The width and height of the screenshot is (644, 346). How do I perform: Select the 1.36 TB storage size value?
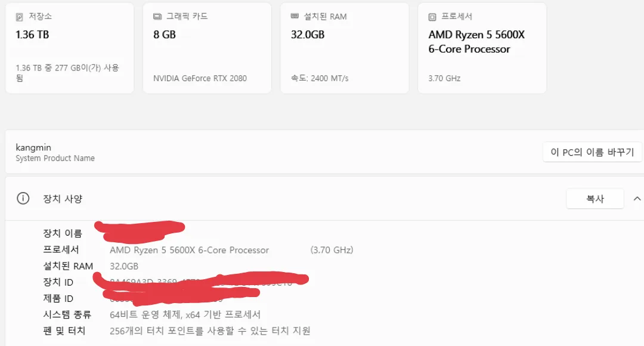[32, 35]
